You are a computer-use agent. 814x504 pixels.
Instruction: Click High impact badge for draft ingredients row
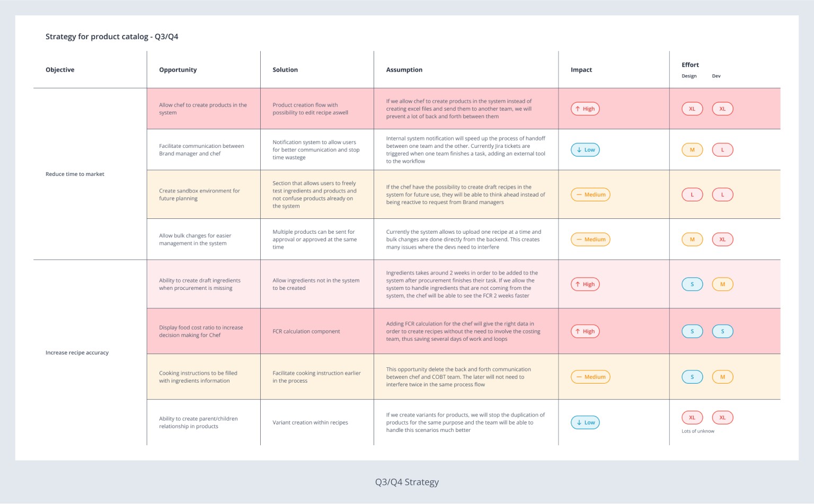click(585, 284)
